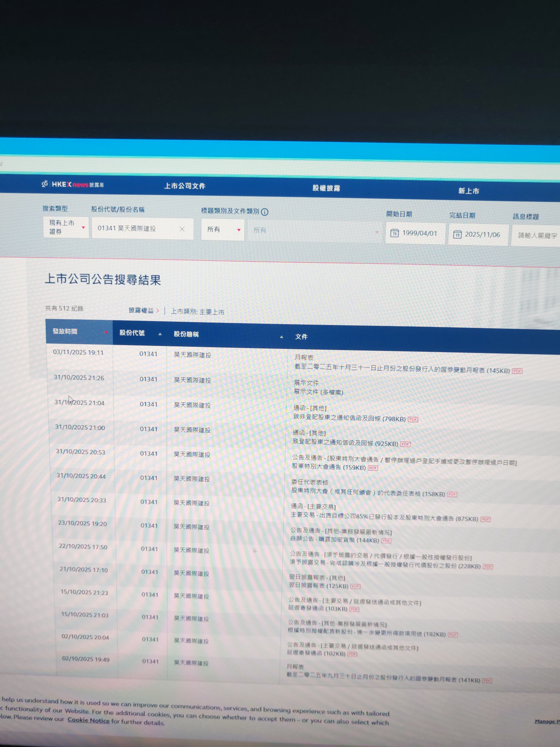Viewport: 560px width, 747px height.
Task: Select release time 03/11/2025 19:11 cell
Action: 78,353
